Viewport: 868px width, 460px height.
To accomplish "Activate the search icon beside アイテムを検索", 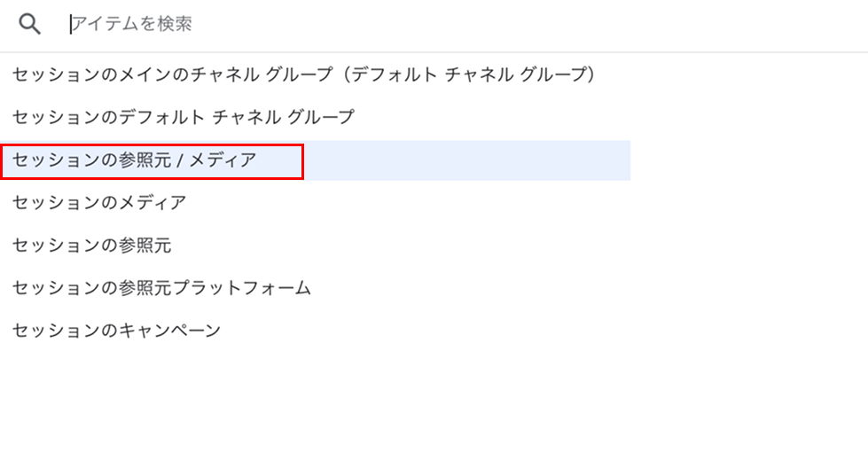I will click(x=29, y=24).
